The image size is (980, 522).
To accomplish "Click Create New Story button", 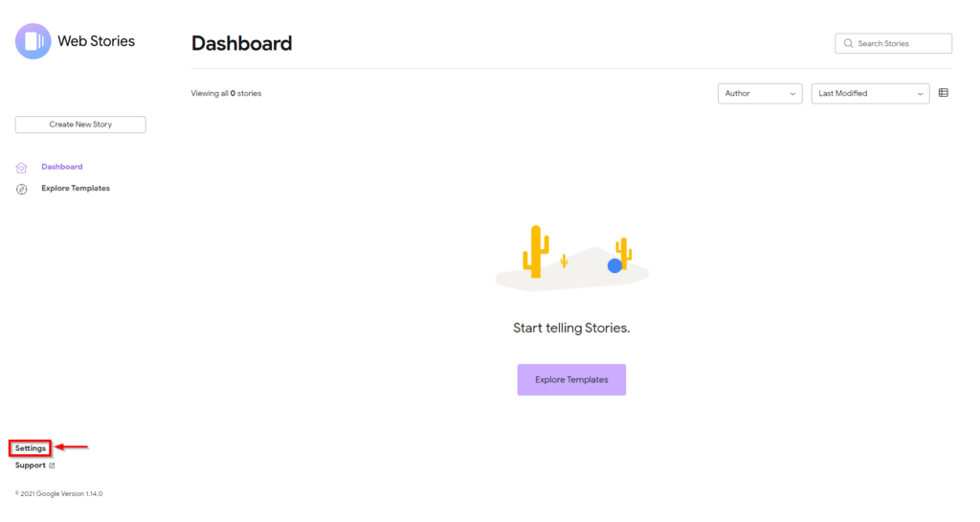I will (80, 125).
